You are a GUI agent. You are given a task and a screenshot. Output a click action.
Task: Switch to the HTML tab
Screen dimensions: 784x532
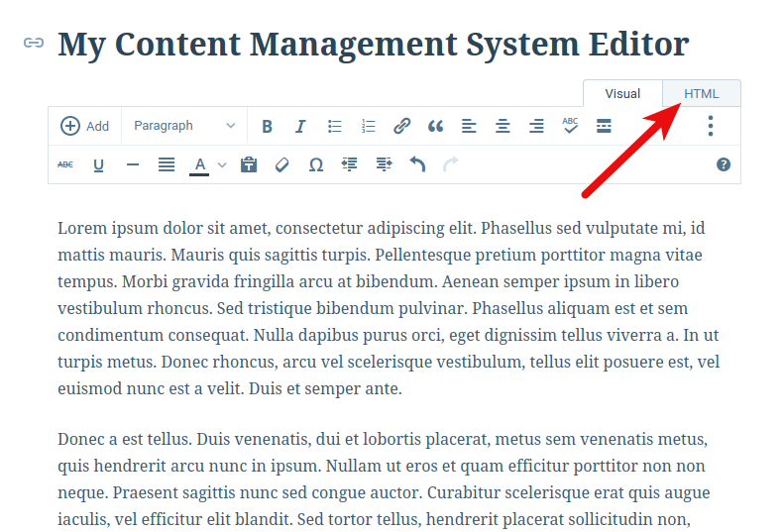point(701,94)
